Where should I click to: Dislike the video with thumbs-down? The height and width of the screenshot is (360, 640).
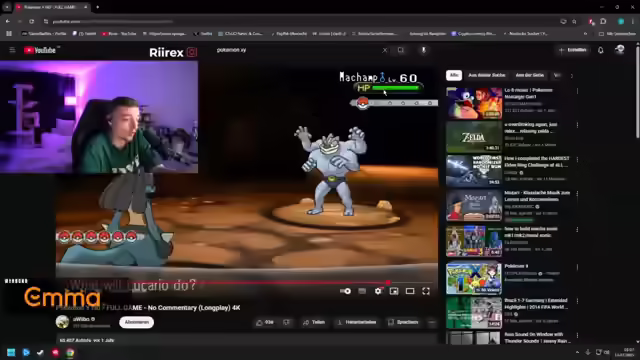pyautogui.click(x=287, y=322)
